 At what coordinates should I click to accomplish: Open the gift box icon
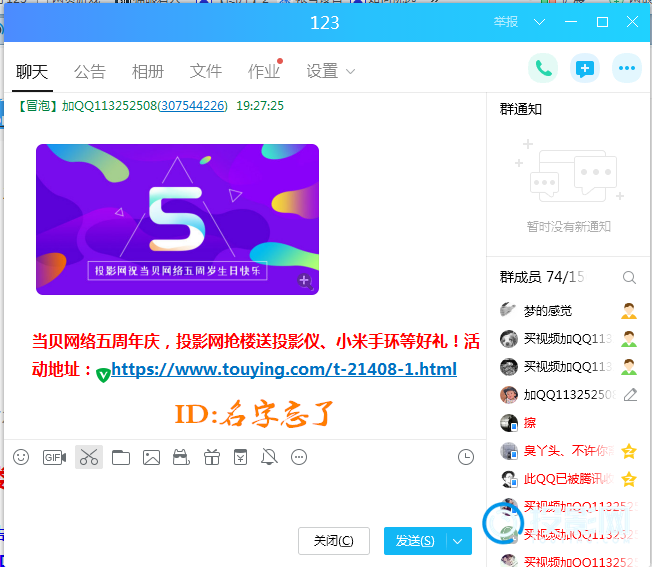212,457
